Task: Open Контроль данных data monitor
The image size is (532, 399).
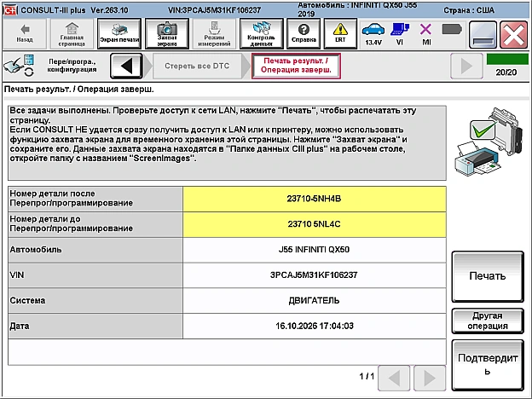Action: (x=261, y=33)
